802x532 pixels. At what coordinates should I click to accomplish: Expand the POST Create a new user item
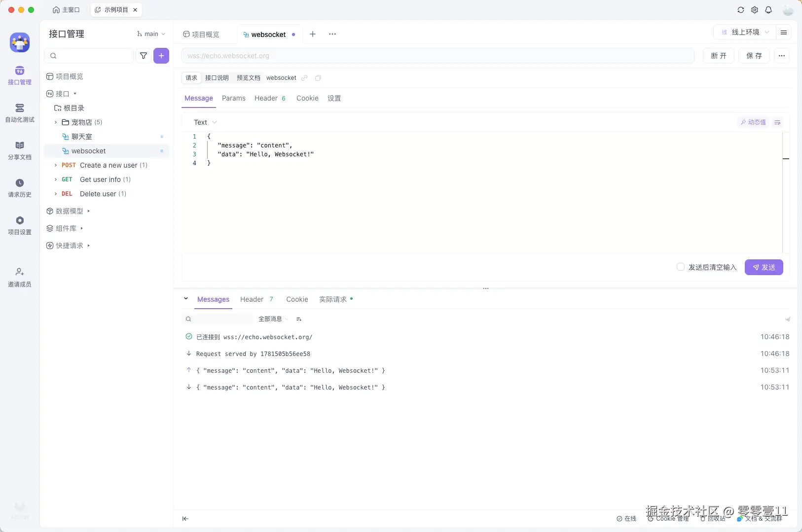tap(56, 165)
